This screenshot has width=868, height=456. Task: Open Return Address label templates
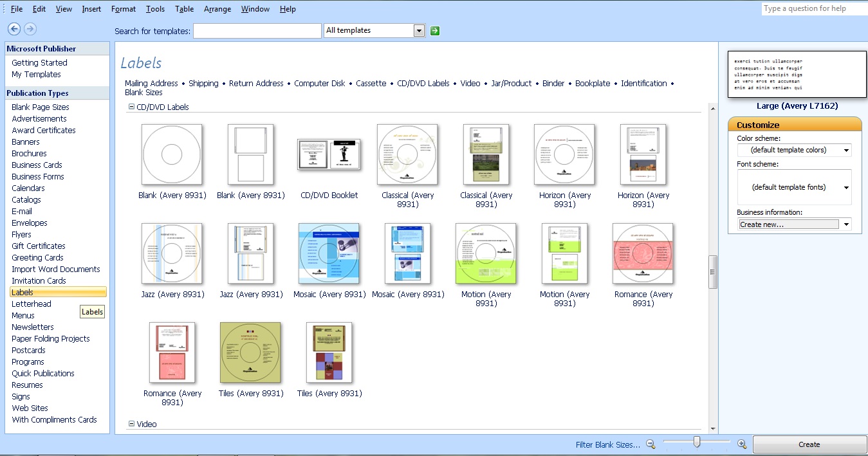[x=256, y=83]
